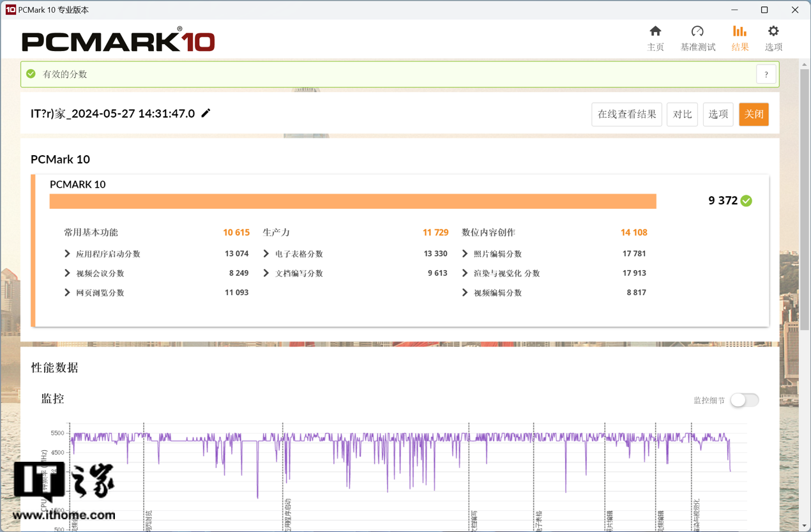The height and width of the screenshot is (532, 811).
Task: Click the pencil icon to rename result
Action: [206, 114]
